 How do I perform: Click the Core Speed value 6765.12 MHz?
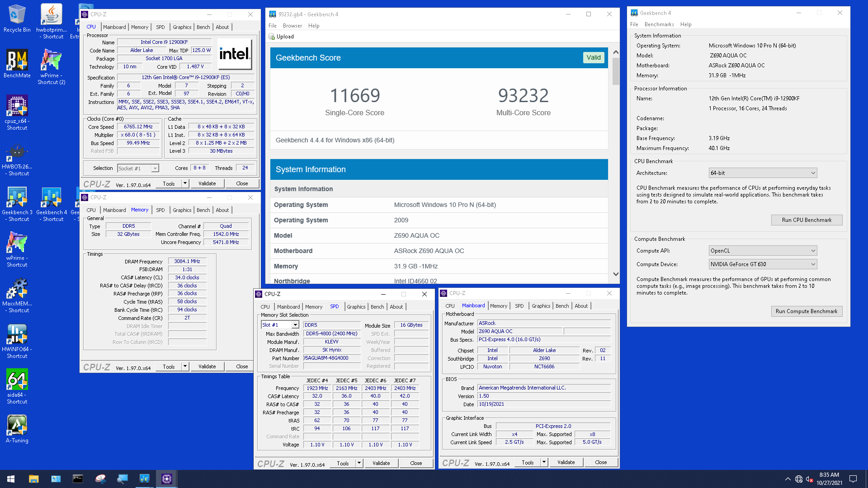pos(138,127)
